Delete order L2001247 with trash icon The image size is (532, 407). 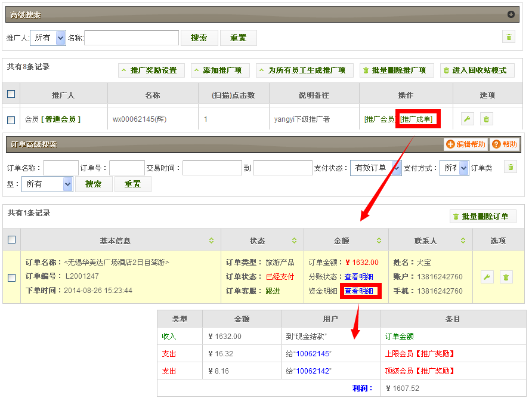tap(506, 277)
